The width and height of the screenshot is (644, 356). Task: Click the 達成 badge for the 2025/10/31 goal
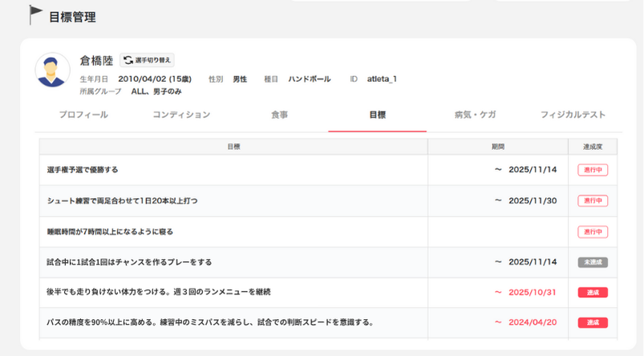coord(593,293)
